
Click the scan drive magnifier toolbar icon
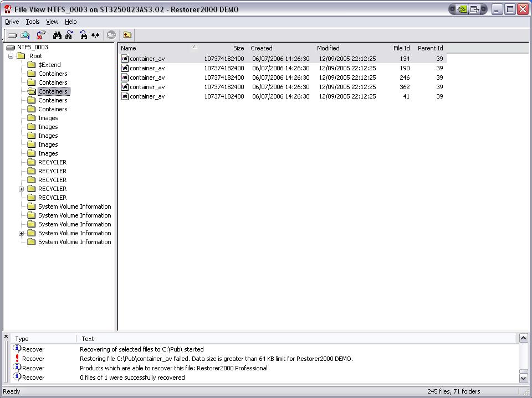[25, 35]
